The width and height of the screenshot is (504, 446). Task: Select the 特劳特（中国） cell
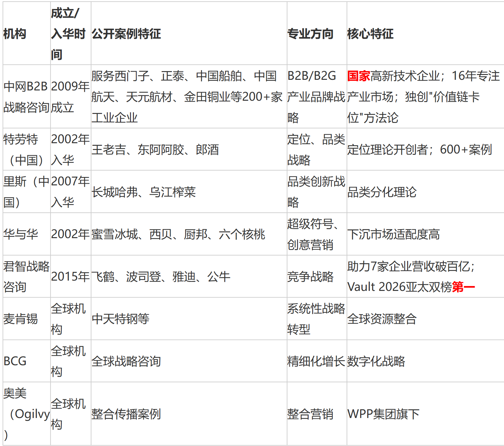tap(27, 149)
